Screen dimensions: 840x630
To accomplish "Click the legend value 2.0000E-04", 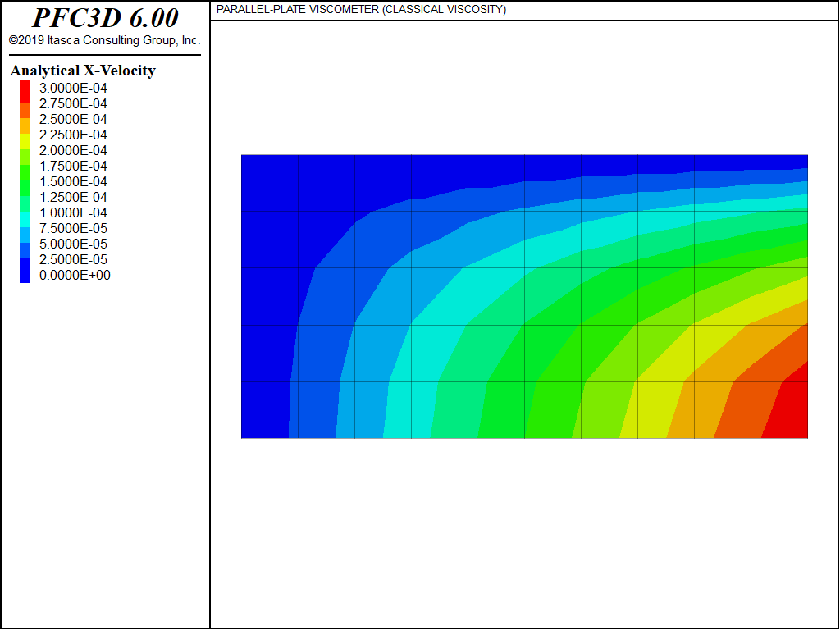I will [x=73, y=150].
